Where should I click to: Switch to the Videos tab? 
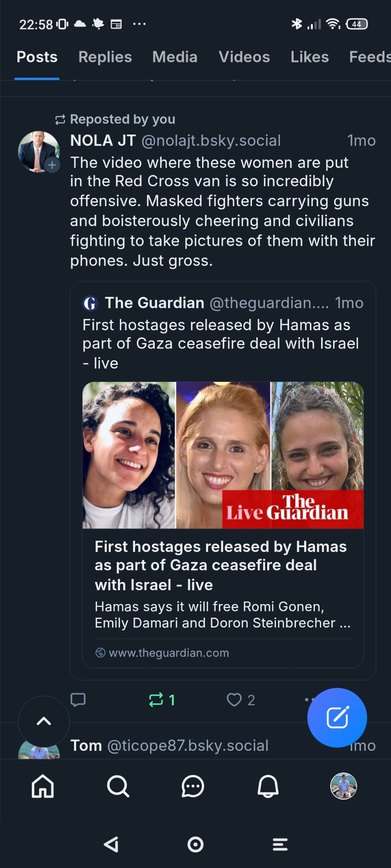point(244,57)
